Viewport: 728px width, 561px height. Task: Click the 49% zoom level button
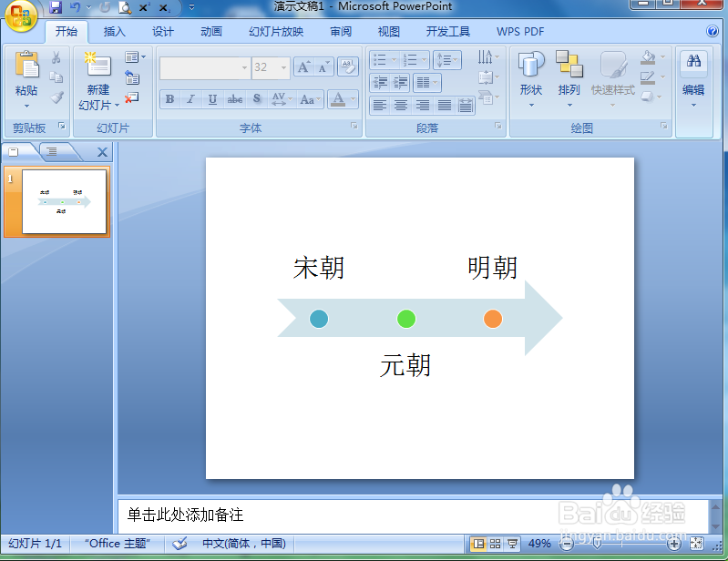tap(539, 544)
